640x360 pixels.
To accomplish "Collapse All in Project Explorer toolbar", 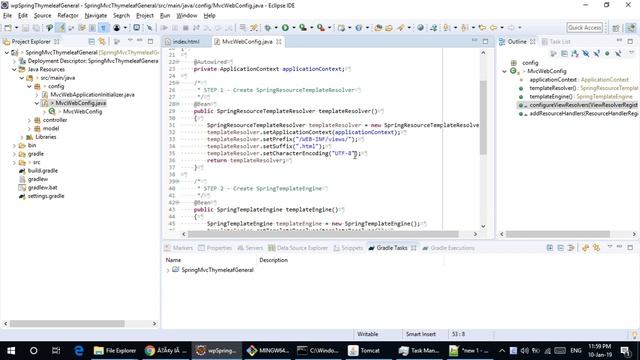I will (91, 42).
